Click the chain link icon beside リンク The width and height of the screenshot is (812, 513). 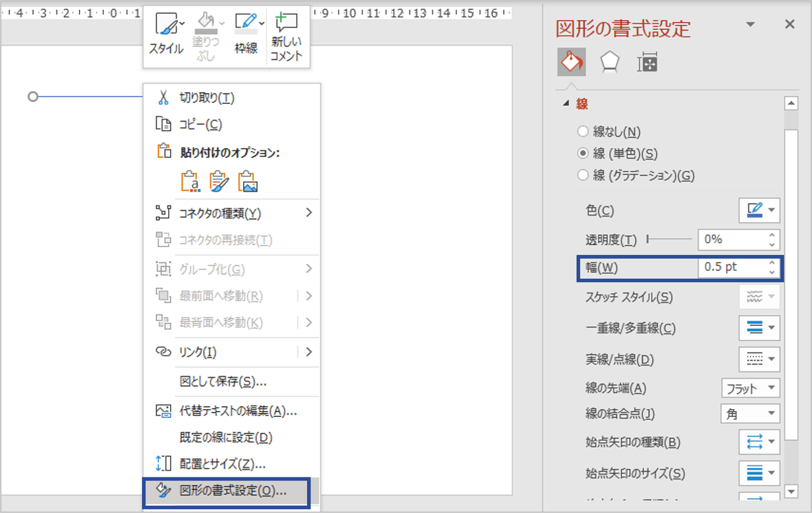[x=163, y=352]
